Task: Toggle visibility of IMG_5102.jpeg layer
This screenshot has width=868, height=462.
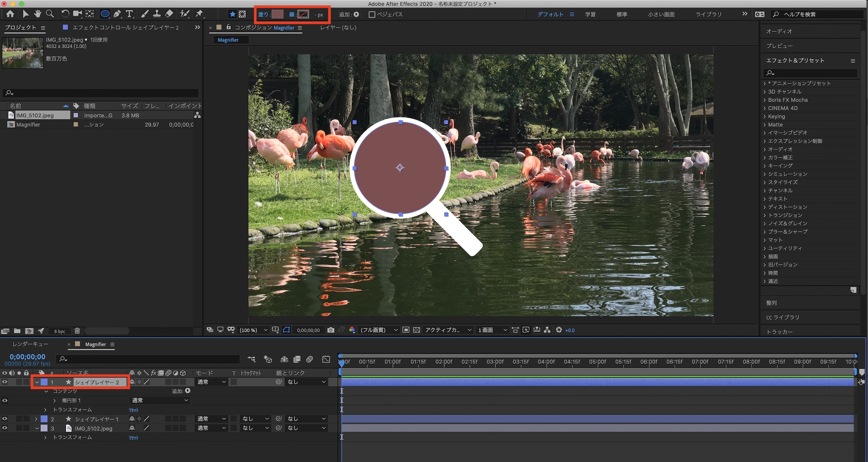Action: 5,428
